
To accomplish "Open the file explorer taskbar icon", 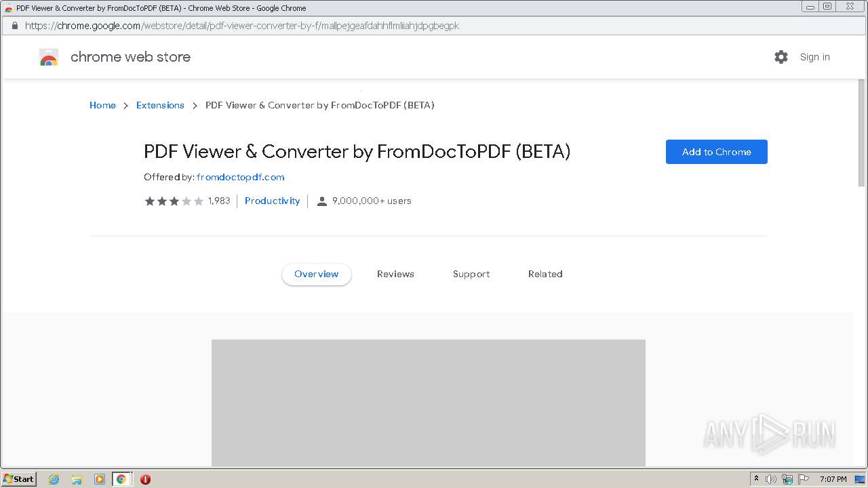I will [77, 479].
